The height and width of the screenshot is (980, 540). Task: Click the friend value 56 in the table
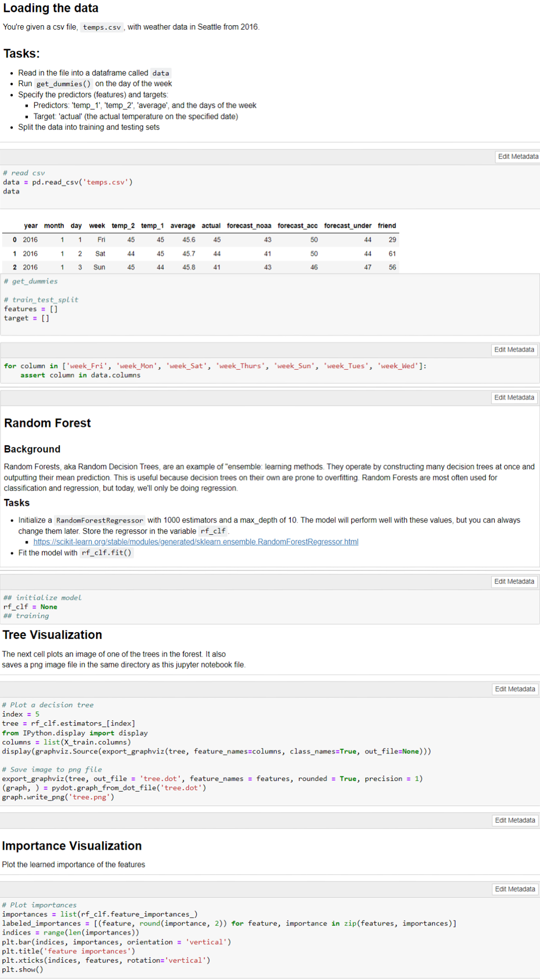click(392, 267)
